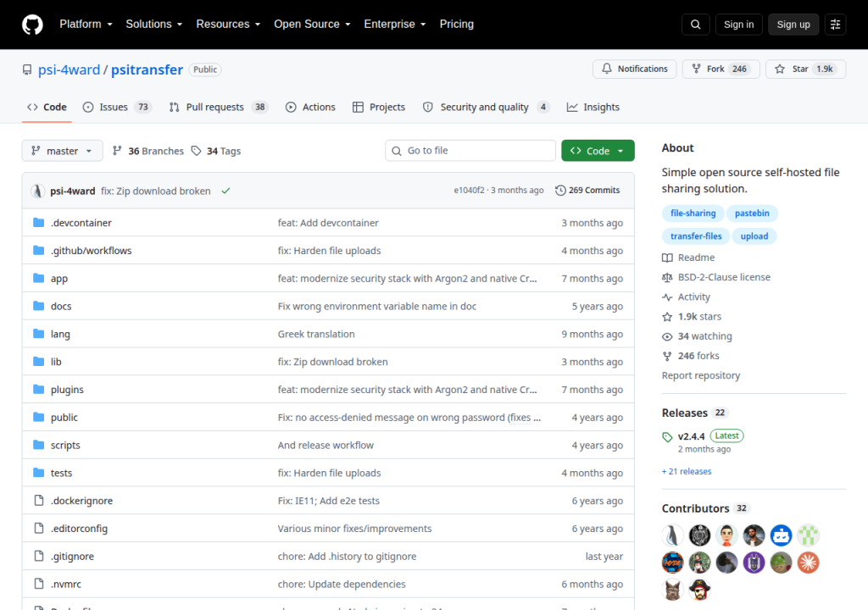The width and height of the screenshot is (868, 610).
Task: Open the psitransfer repository name link
Action: pos(147,69)
